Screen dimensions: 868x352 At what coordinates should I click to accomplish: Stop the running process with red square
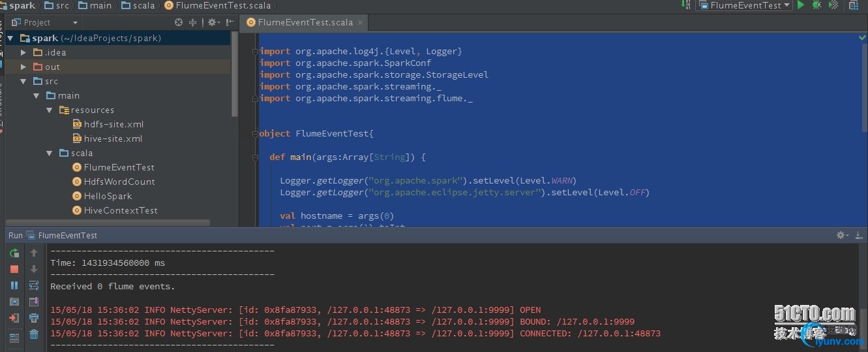click(14, 269)
